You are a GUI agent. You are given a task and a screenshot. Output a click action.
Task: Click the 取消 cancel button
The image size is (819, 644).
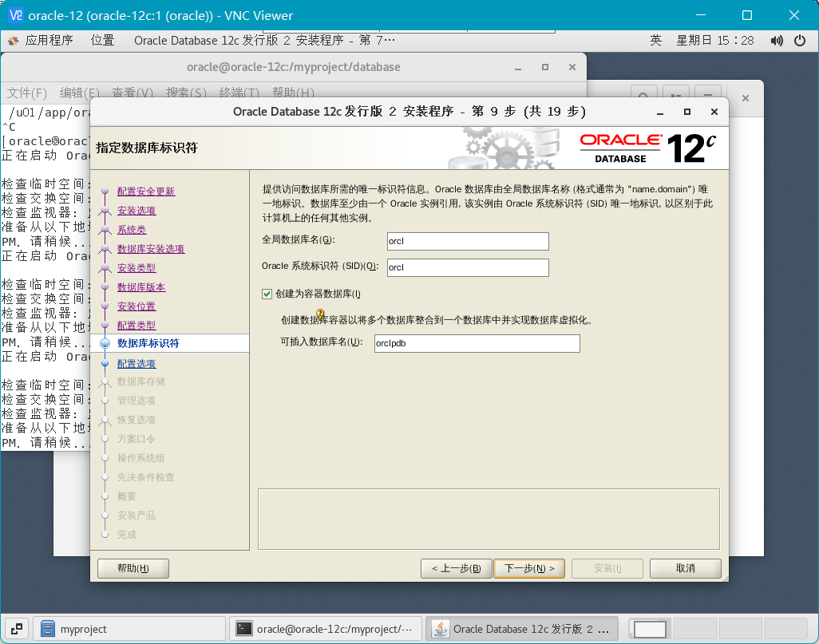(x=685, y=568)
